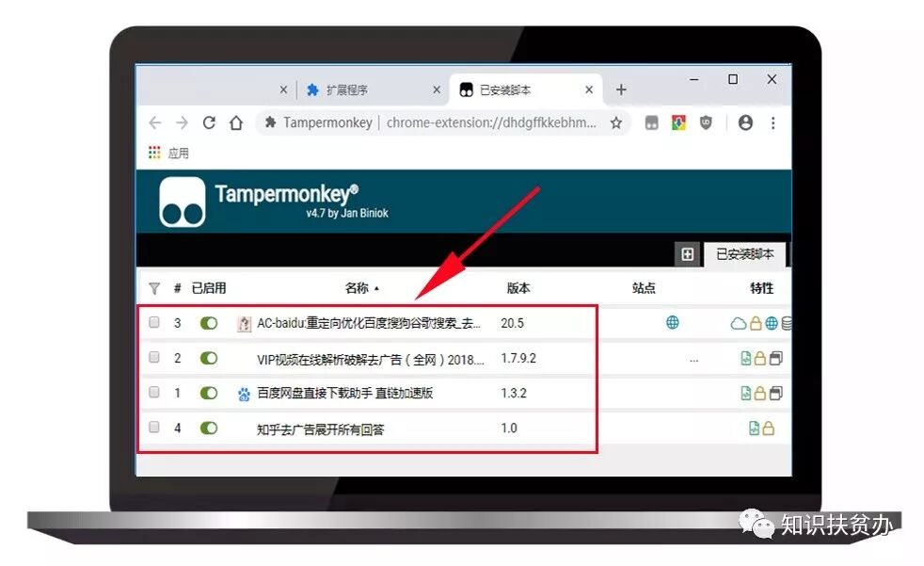Sort scripts by the 版本 column header
The width and height of the screenshot is (924, 566).
(518, 288)
